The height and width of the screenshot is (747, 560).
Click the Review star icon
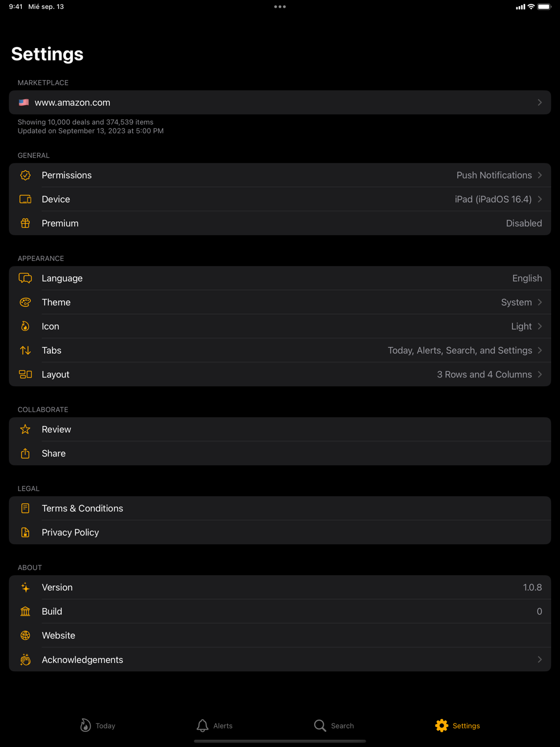[x=25, y=429]
